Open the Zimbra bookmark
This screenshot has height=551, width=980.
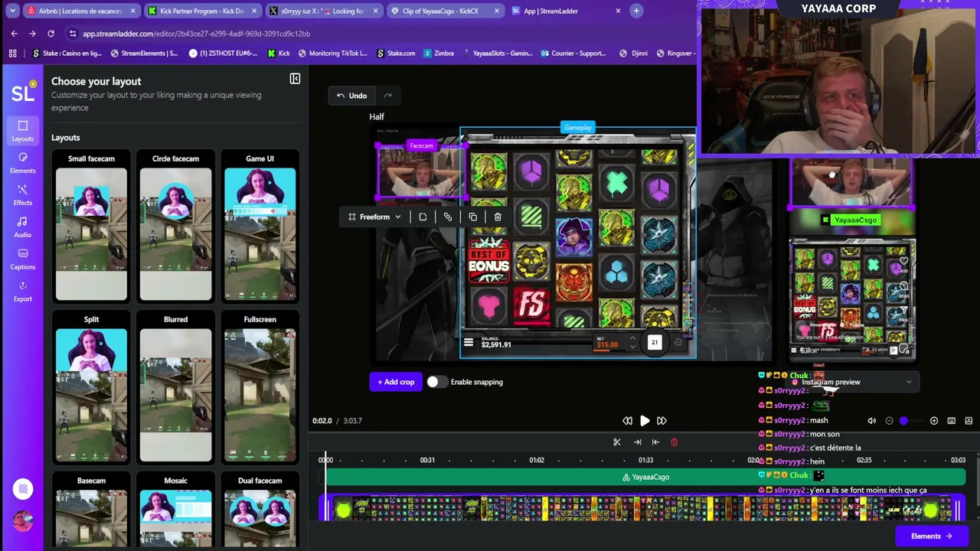coord(439,54)
